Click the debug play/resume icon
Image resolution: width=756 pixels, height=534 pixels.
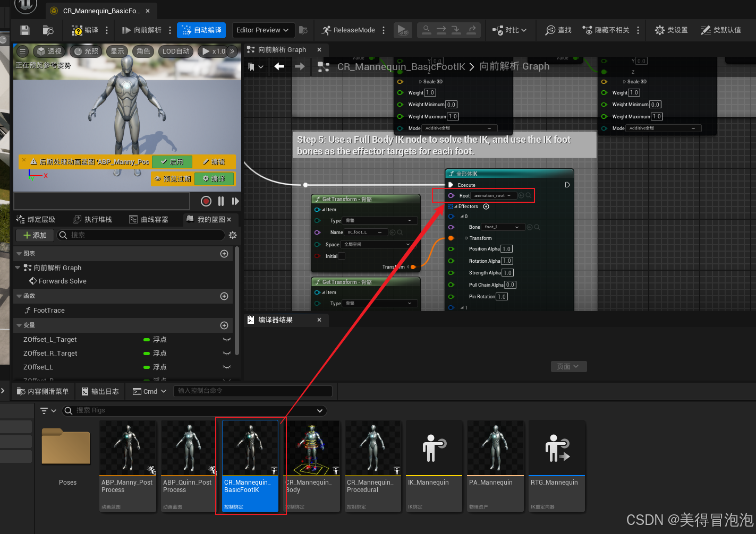(403, 30)
